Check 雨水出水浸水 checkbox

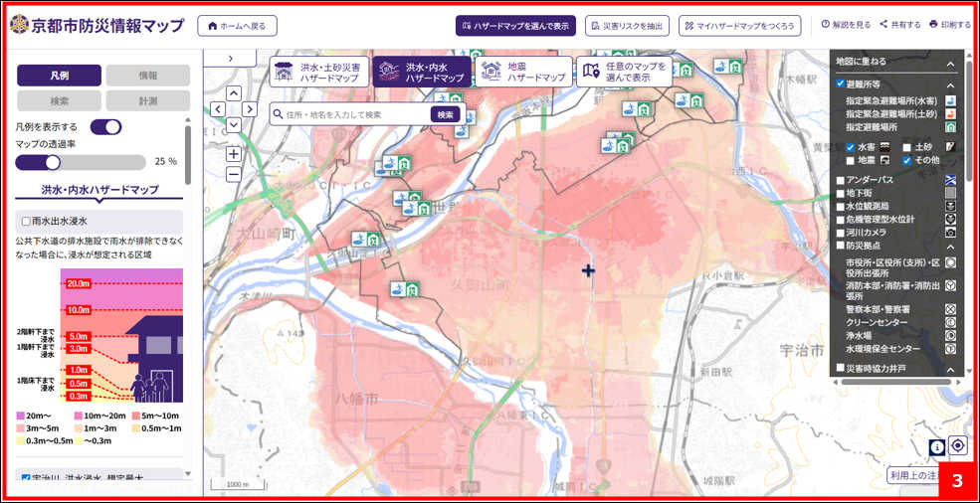(x=26, y=222)
